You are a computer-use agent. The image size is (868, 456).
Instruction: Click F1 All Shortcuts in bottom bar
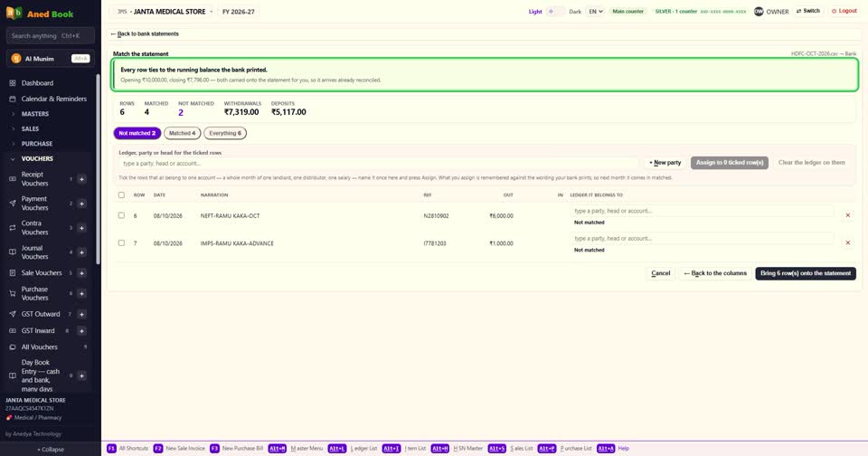pos(127,448)
